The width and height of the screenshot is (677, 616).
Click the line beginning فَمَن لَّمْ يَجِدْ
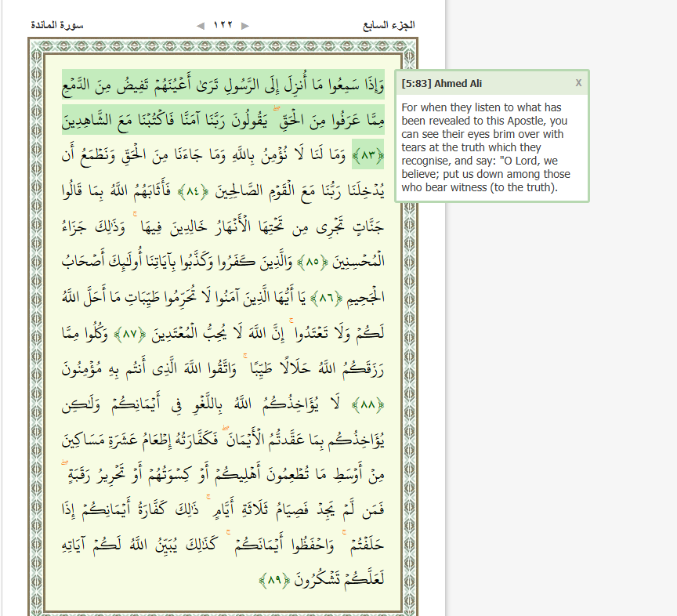pos(223,509)
